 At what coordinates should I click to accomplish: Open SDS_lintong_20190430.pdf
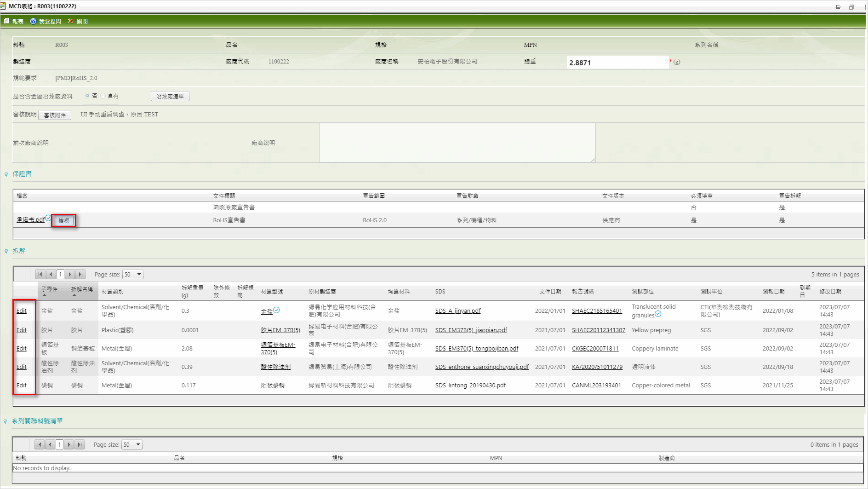[x=470, y=385]
